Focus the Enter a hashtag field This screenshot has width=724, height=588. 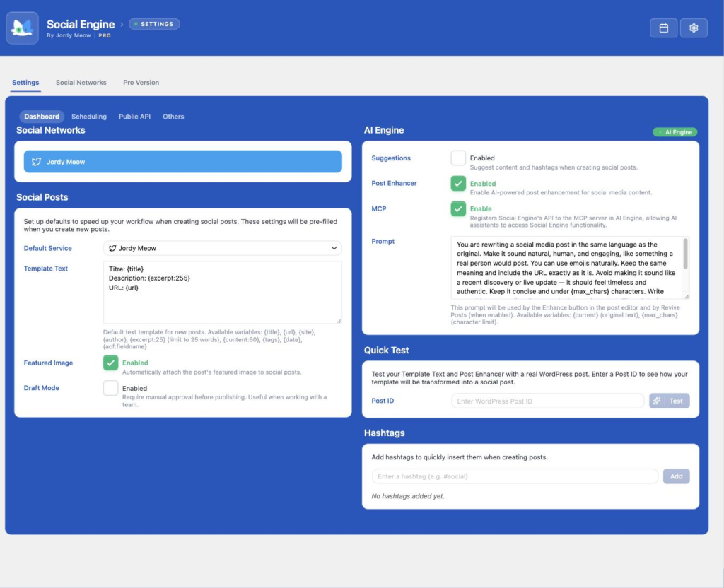[x=515, y=476]
